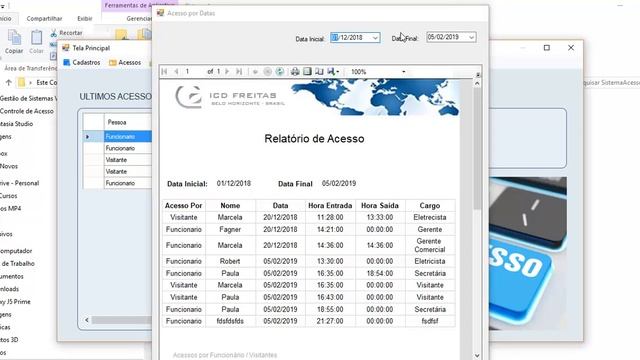Click the report vertical scrollbar thumb
640x360 pixels.
tap(477, 149)
